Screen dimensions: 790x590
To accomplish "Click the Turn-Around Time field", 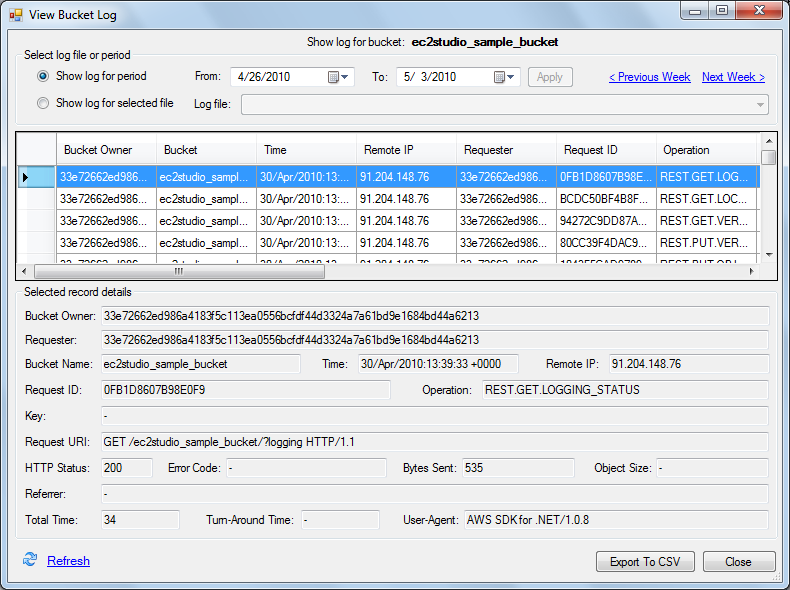I will (x=340, y=520).
